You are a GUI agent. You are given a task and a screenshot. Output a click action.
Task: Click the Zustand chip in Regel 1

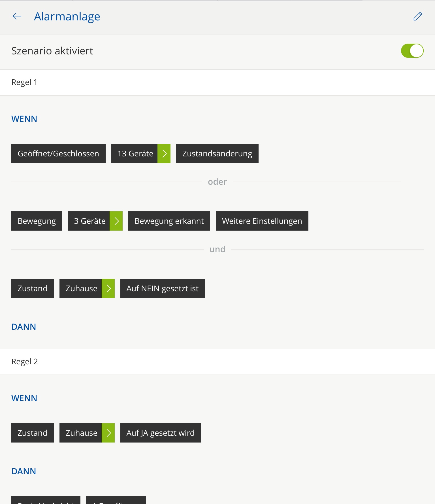(33, 288)
